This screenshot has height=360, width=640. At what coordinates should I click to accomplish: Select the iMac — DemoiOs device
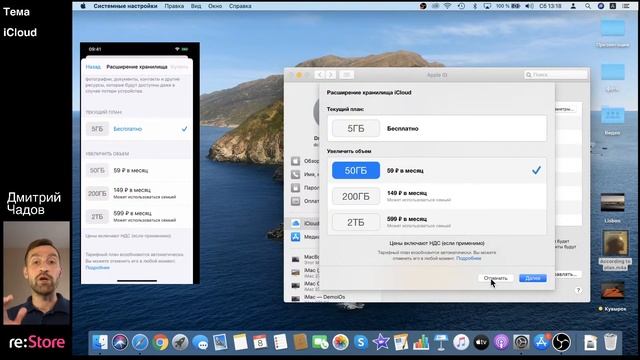(x=318, y=297)
